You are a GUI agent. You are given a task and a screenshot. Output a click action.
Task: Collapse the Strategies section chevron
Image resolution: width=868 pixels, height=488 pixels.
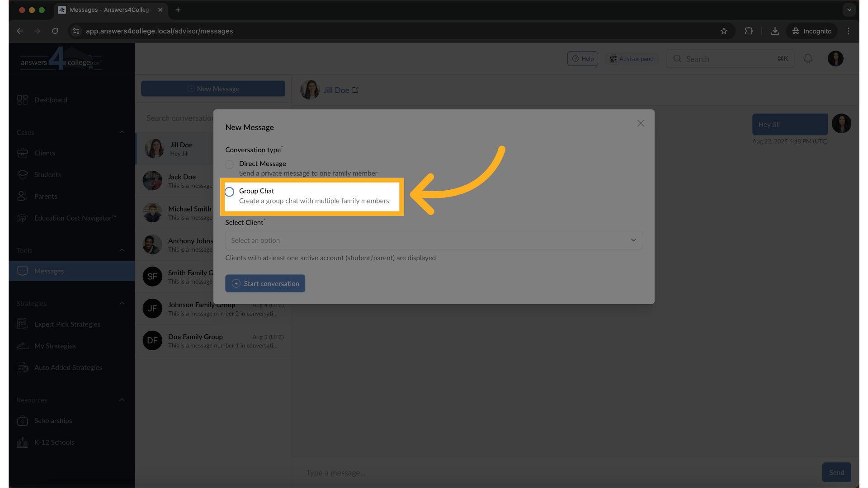(x=122, y=304)
